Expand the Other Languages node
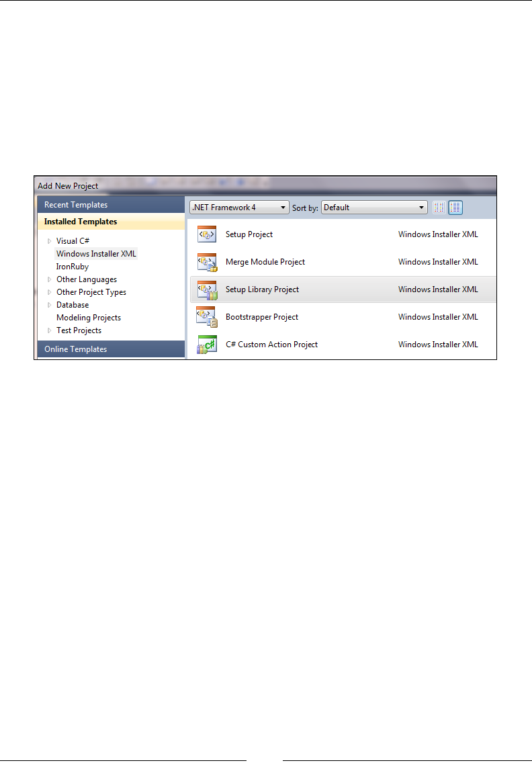 point(50,279)
